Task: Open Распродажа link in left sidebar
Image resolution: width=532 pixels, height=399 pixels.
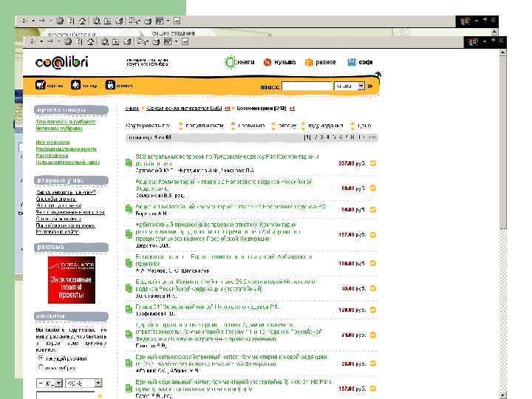Action: click(52, 155)
